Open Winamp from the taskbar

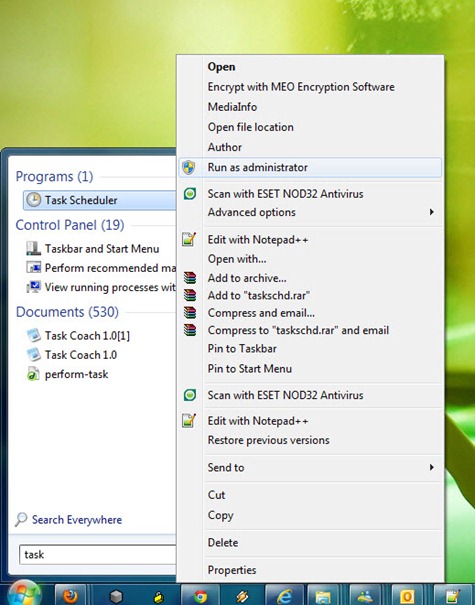tap(242, 597)
